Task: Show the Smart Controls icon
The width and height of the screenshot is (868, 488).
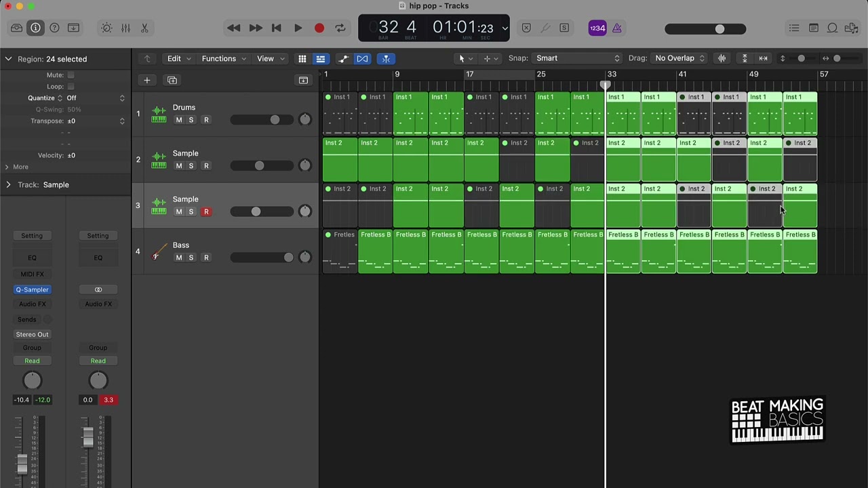Action: click(x=106, y=28)
